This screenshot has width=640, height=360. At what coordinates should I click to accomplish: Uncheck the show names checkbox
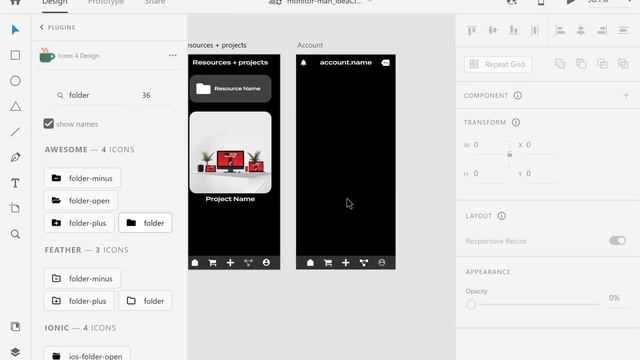[49, 124]
